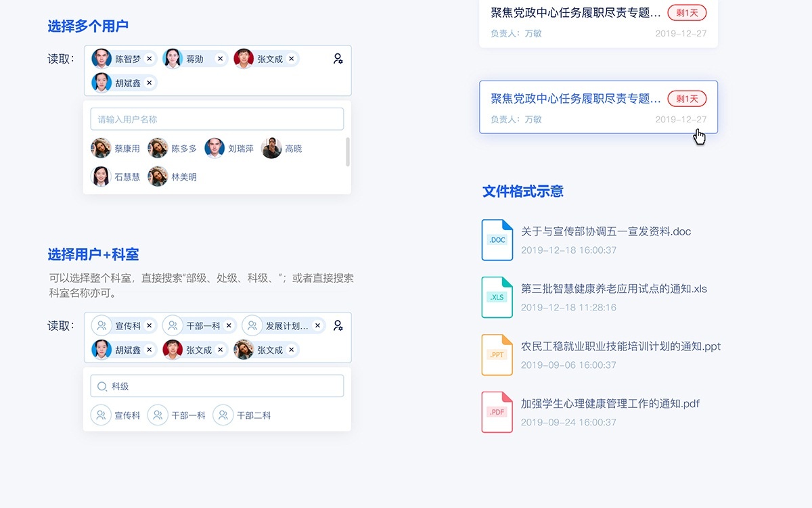
Task: Remove the 陈智梦 user tag
Action: (150, 59)
